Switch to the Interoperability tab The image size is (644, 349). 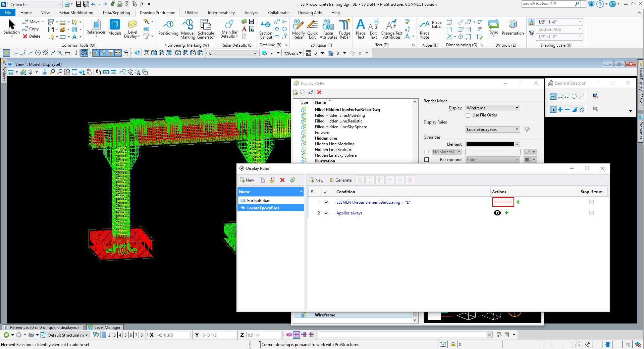221,13
